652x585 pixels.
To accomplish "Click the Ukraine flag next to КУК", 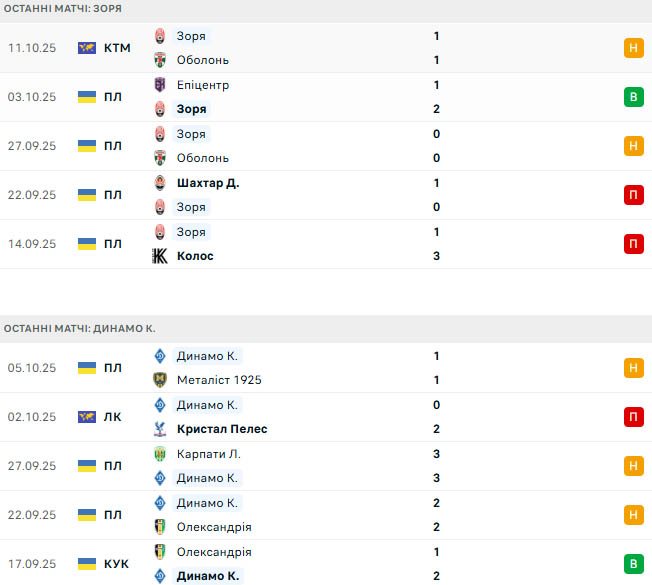I will (87, 564).
